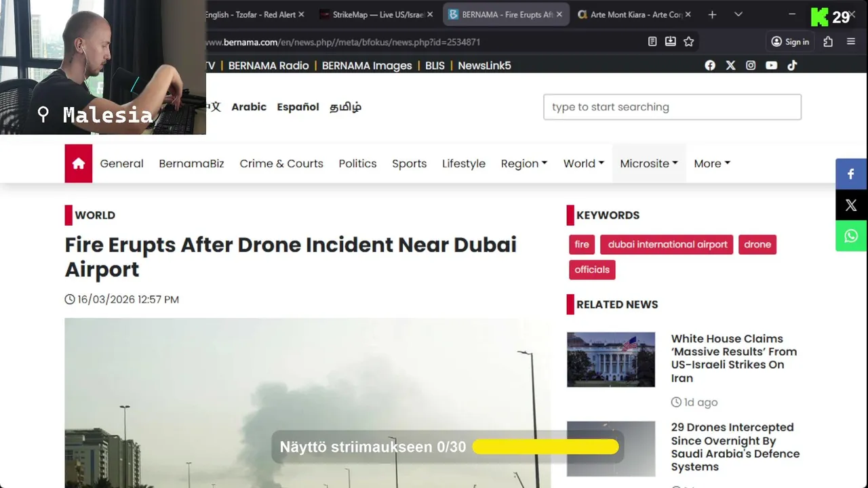The height and width of the screenshot is (488, 868).
Task: Switch language to Tamil
Action: (346, 107)
